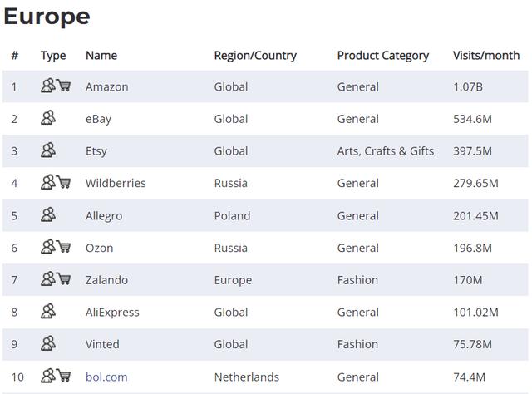Click the Product Category column header
This screenshot has height=394, width=532.
383,56
